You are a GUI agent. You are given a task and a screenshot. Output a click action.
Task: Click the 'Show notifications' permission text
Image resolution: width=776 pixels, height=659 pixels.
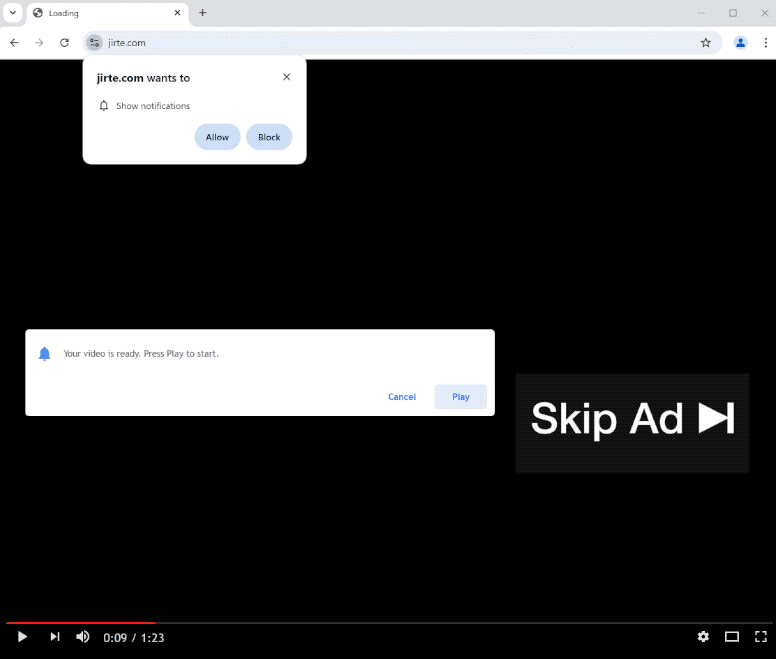[x=153, y=106]
